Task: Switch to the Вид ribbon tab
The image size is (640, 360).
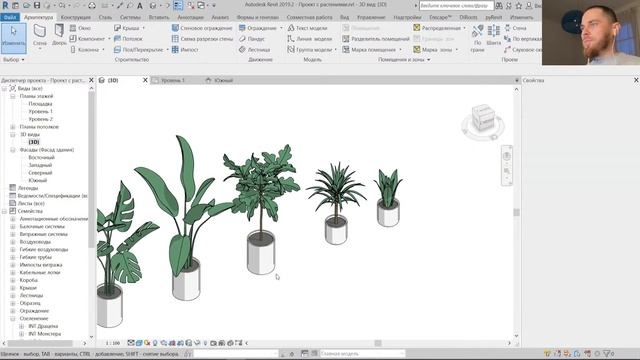Action: pos(344,18)
